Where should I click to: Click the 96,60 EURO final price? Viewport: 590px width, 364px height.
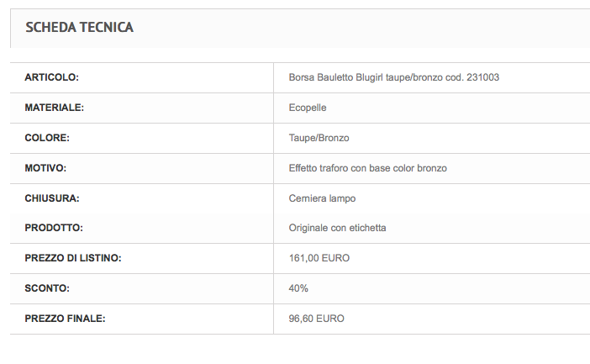(x=317, y=319)
